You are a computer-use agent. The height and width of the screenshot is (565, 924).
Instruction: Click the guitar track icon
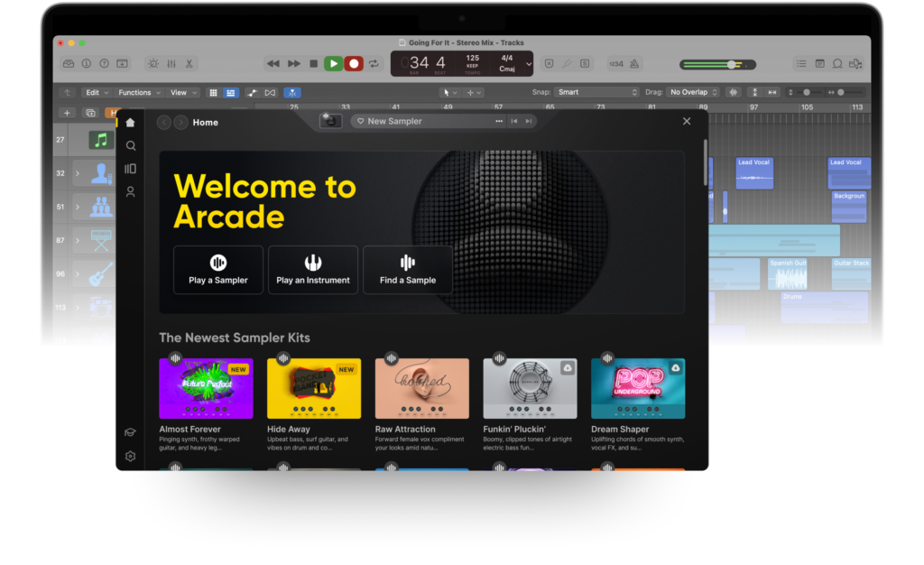(x=101, y=273)
